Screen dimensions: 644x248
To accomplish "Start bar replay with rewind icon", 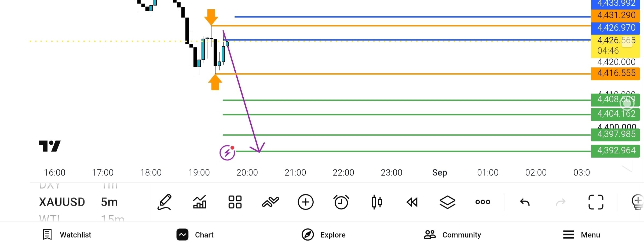I will [x=412, y=202].
